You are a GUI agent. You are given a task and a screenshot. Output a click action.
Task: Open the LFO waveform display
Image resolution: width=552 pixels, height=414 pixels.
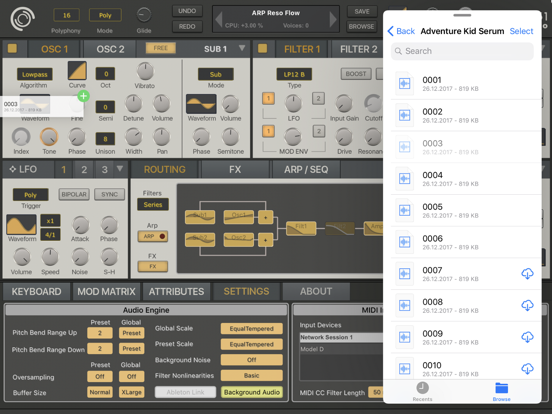(21, 224)
